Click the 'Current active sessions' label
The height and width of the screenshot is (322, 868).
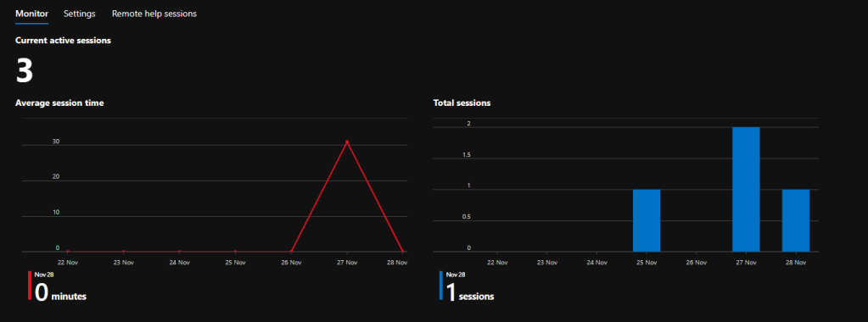pos(63,41)
